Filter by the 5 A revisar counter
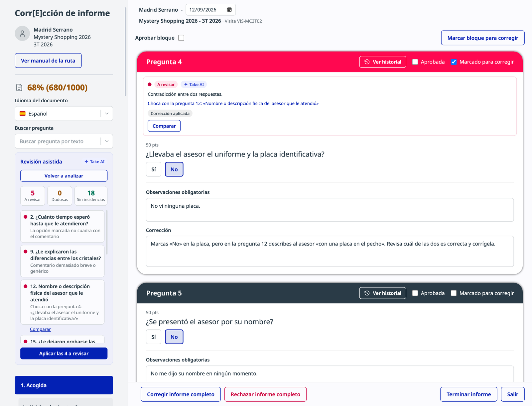This screenshot has width=532, height=406. (x=33, y=196)
